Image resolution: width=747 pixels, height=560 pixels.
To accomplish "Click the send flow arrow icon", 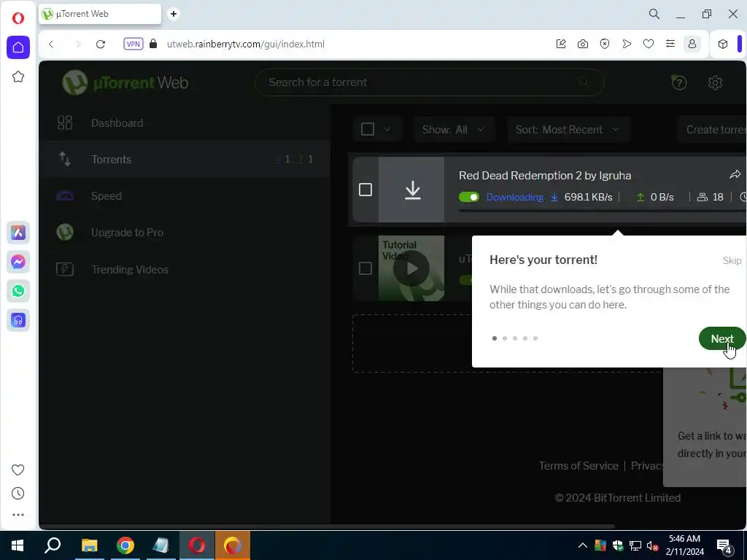I will point(627,44).
